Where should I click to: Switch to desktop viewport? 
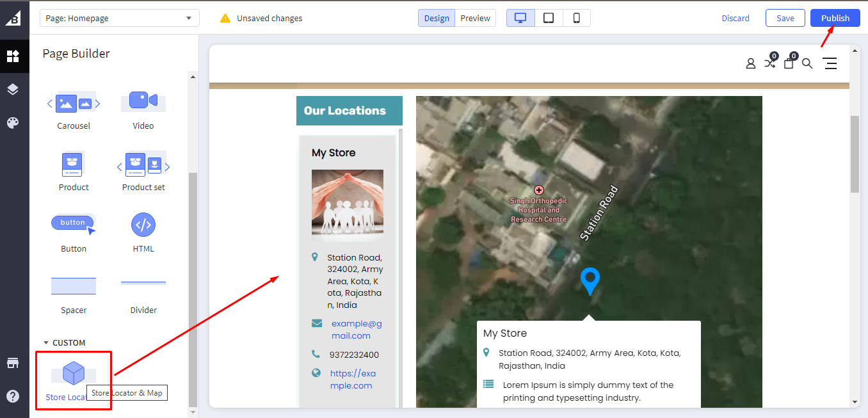tap(520, 18)
